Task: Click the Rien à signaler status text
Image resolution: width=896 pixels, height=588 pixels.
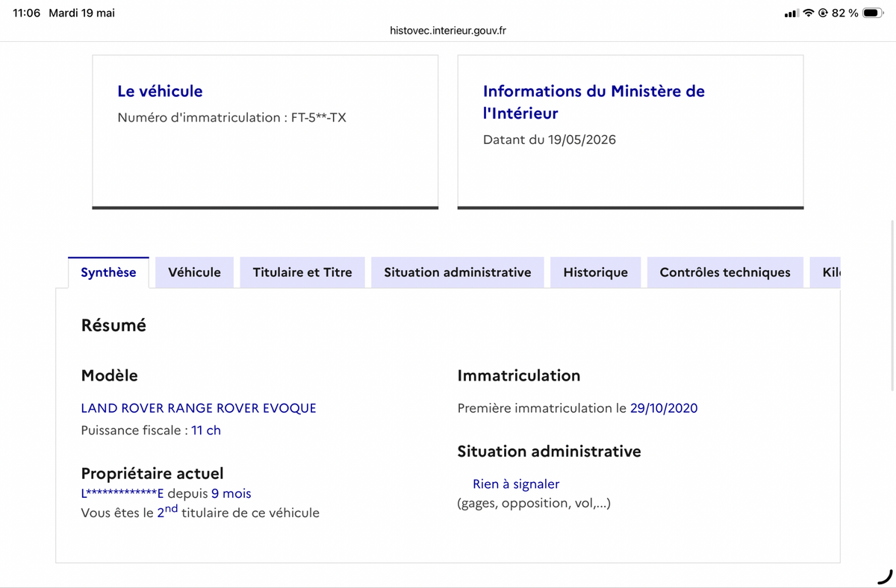Action: tap(516, 484)
